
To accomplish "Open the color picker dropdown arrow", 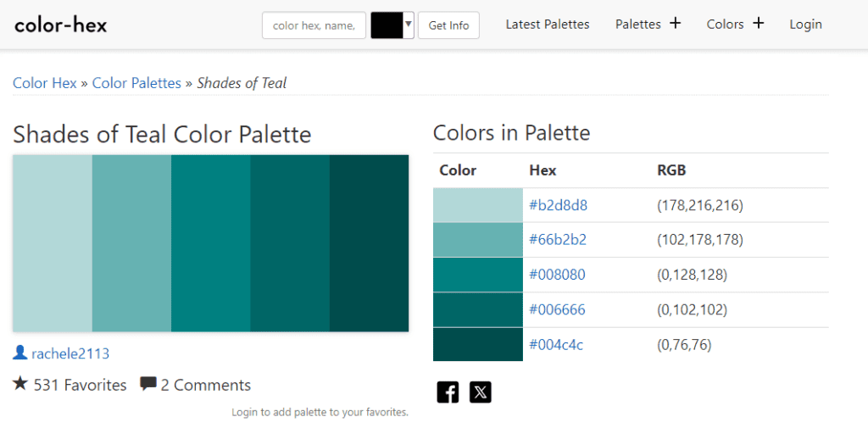I will coord(409,25).
